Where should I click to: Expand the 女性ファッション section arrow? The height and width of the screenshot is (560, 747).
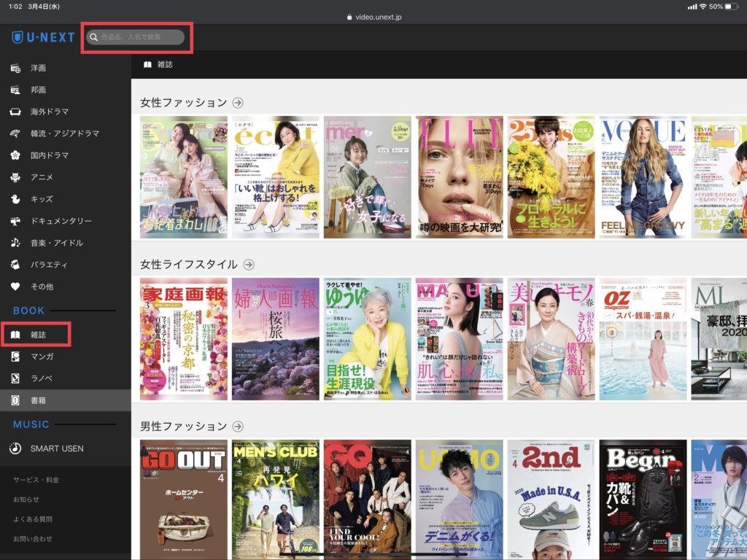(x=238, y=103)
